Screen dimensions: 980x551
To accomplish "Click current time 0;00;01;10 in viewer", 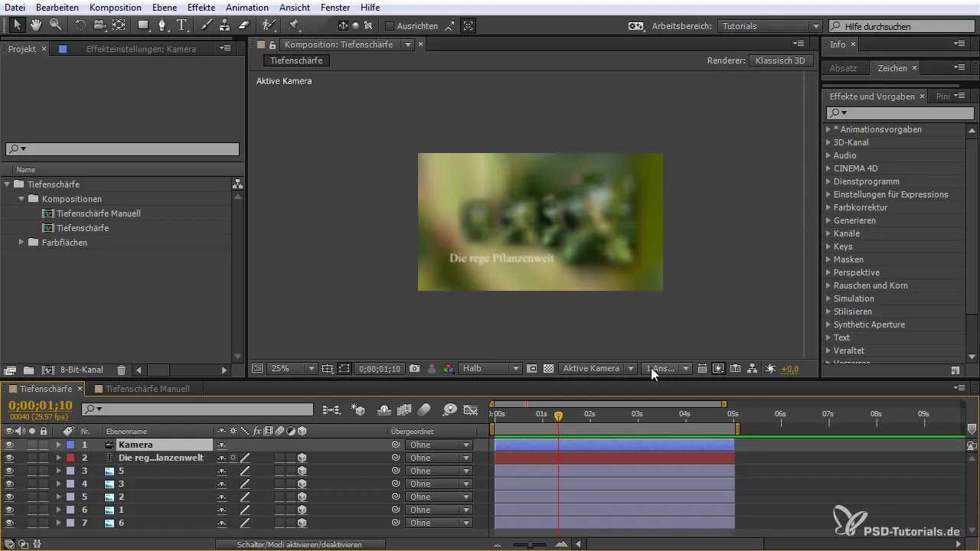I will pyautogui.click(x=379, y=368).
